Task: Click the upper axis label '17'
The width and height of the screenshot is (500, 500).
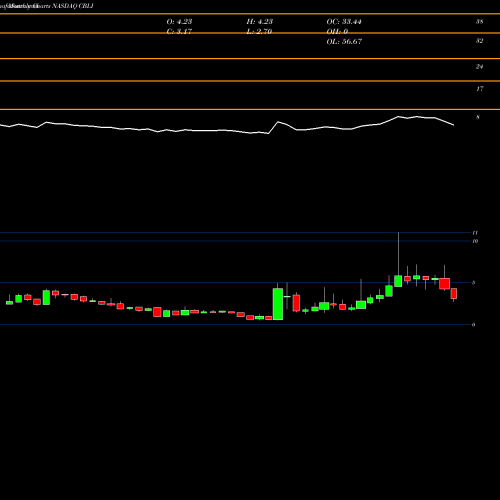Action: coord(479,89)
